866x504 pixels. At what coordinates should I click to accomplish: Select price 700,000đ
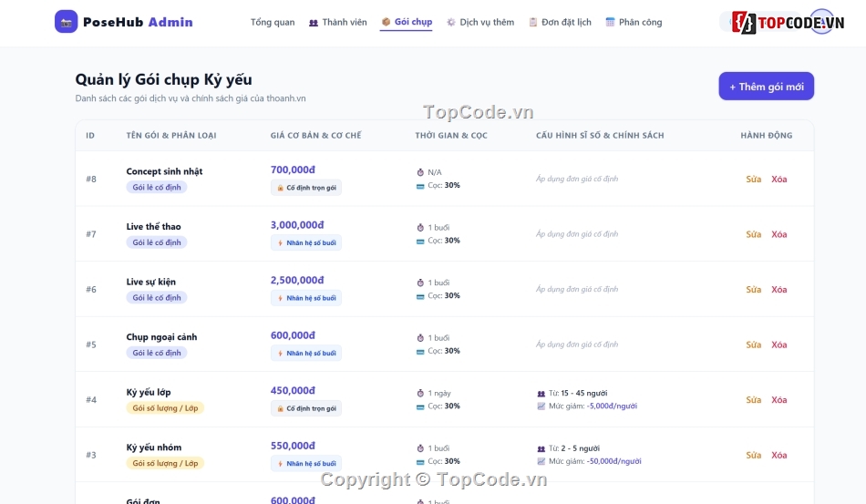point(293,170)
